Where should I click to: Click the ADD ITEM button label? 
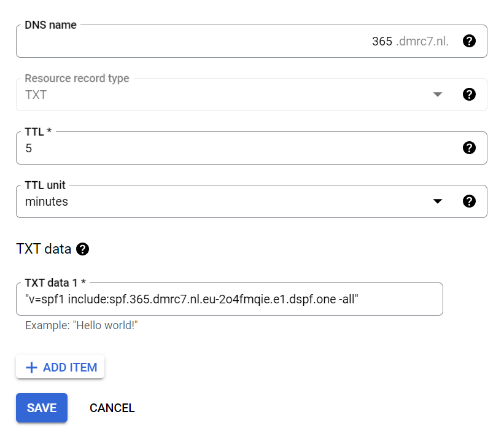[x=70, y=367]
